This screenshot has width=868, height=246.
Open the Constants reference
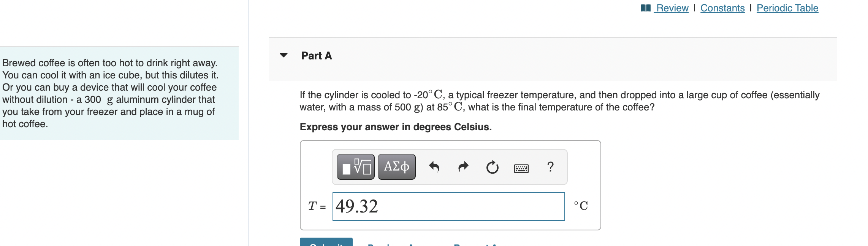722,8
